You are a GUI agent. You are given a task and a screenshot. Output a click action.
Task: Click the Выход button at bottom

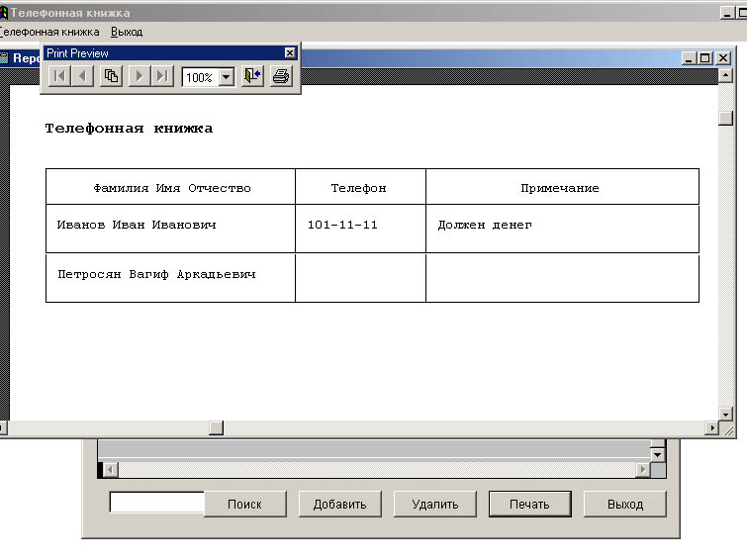(625, 505)
